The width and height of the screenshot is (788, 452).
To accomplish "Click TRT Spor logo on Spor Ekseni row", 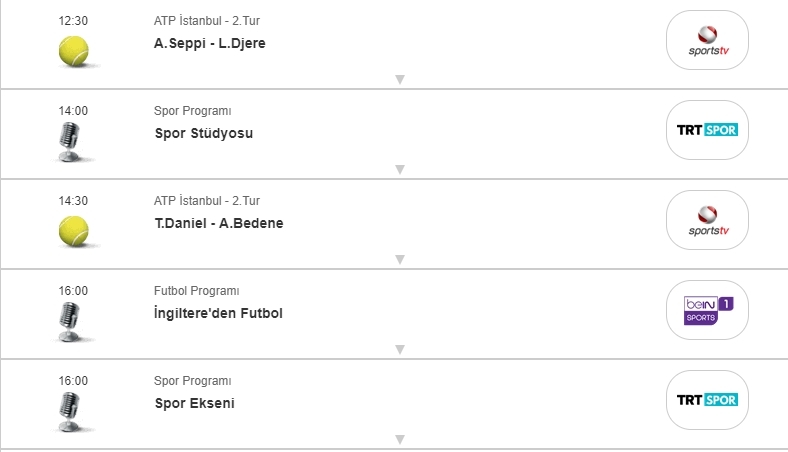I will click(707, 400).
